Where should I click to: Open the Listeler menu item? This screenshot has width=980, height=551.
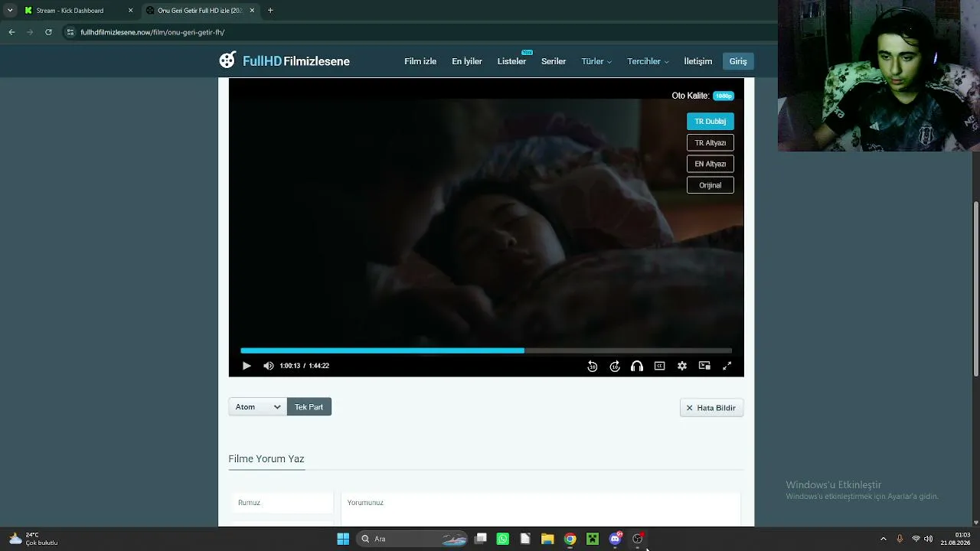pyautogui.click(x=511, y=61)
